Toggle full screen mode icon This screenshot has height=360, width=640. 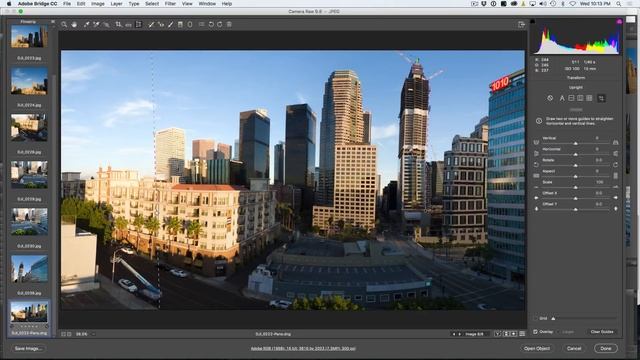521,25
